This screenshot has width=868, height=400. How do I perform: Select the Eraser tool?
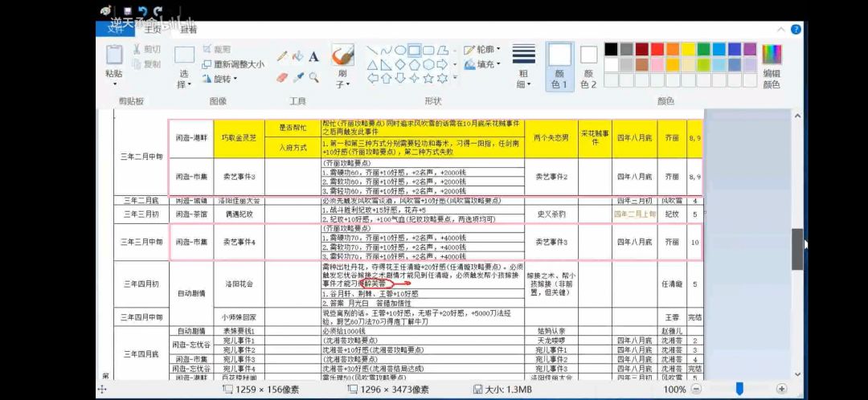[x=282, y=77]
